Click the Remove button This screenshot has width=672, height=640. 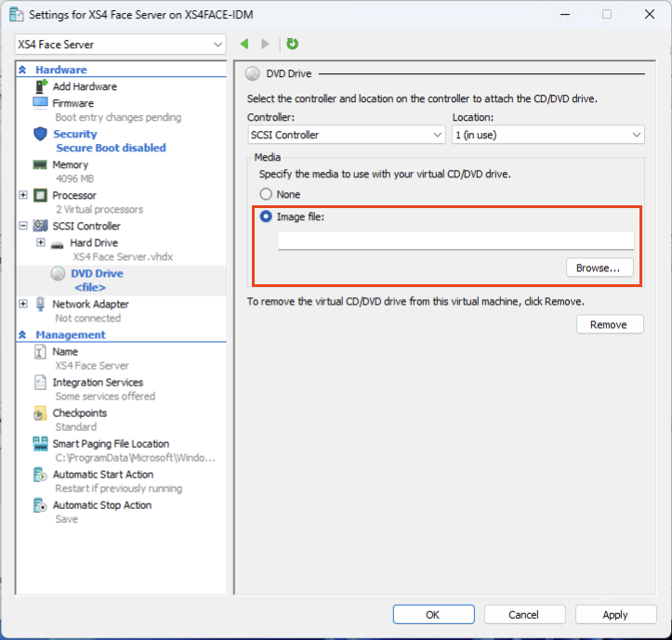[610, 325]
